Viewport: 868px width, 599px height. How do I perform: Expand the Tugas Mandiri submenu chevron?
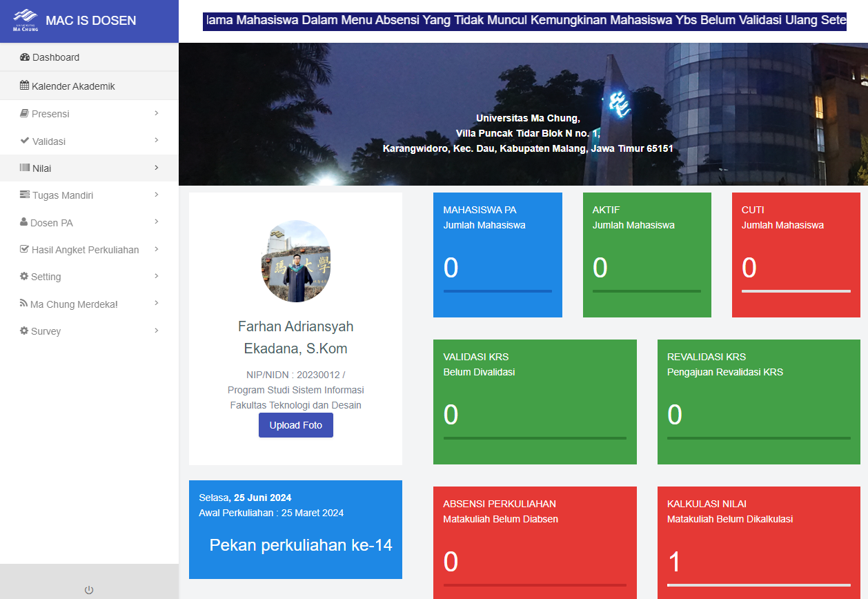tap(157, 195)
